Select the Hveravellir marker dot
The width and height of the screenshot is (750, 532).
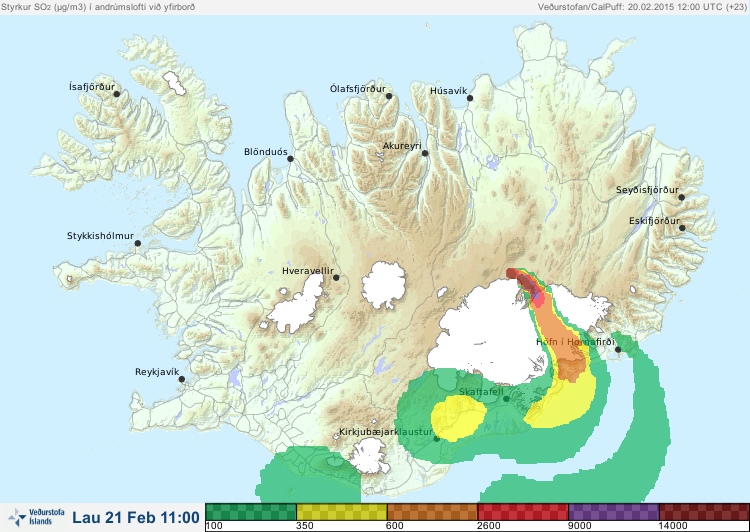click(x=336, y=277)
